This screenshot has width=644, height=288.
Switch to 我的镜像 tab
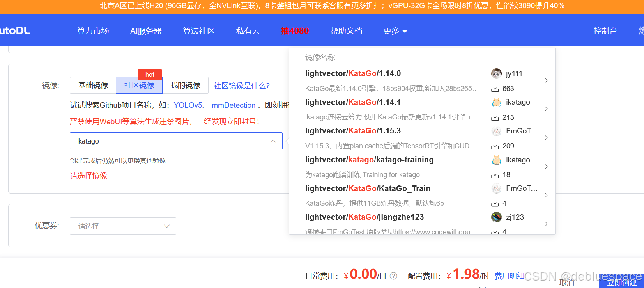point(185,85)
